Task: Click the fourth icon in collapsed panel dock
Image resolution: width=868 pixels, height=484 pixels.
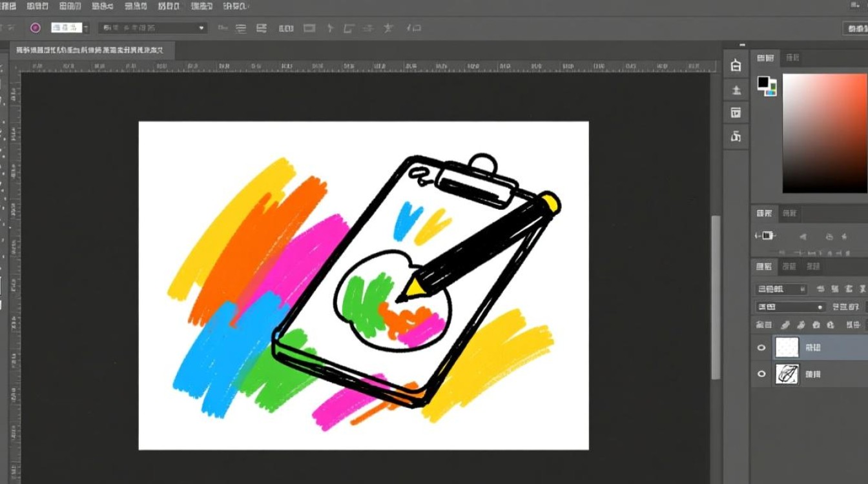Action: click(736, 136)
